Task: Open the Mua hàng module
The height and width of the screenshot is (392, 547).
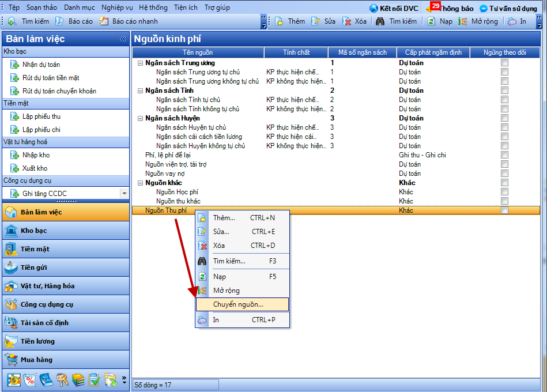Action: tap(66, 360)
